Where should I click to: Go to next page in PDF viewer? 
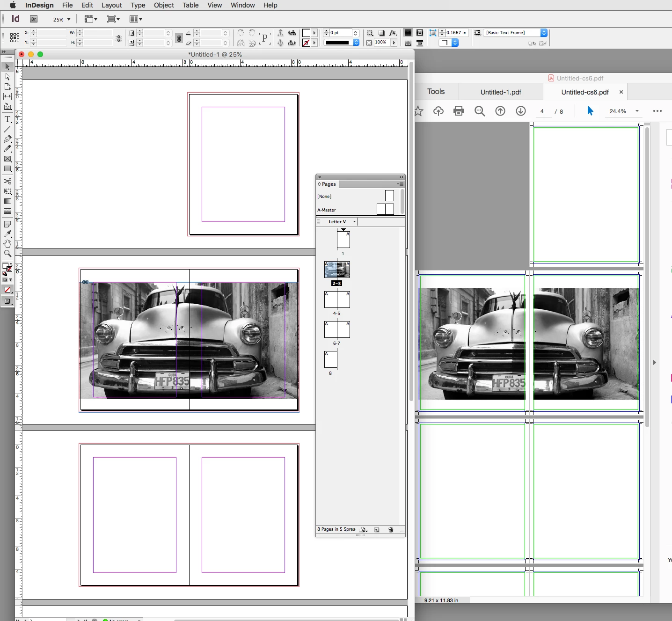click(x=521, y=111)
